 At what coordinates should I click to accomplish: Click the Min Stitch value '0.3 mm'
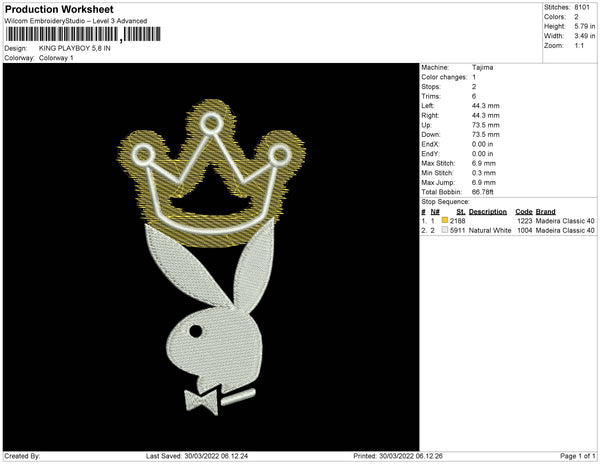click(484, 173)
